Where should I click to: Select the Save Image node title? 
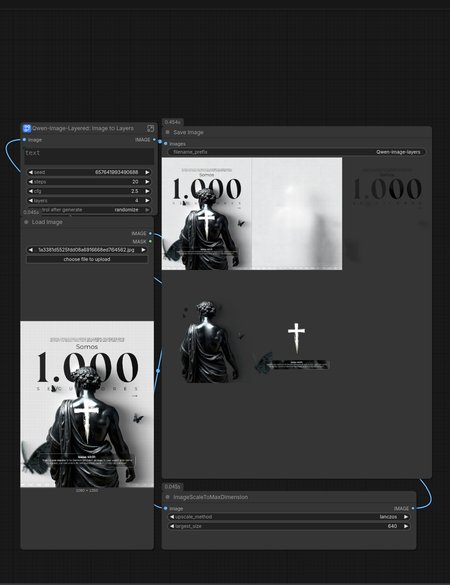pyautogui.click(x=188, y=132)
